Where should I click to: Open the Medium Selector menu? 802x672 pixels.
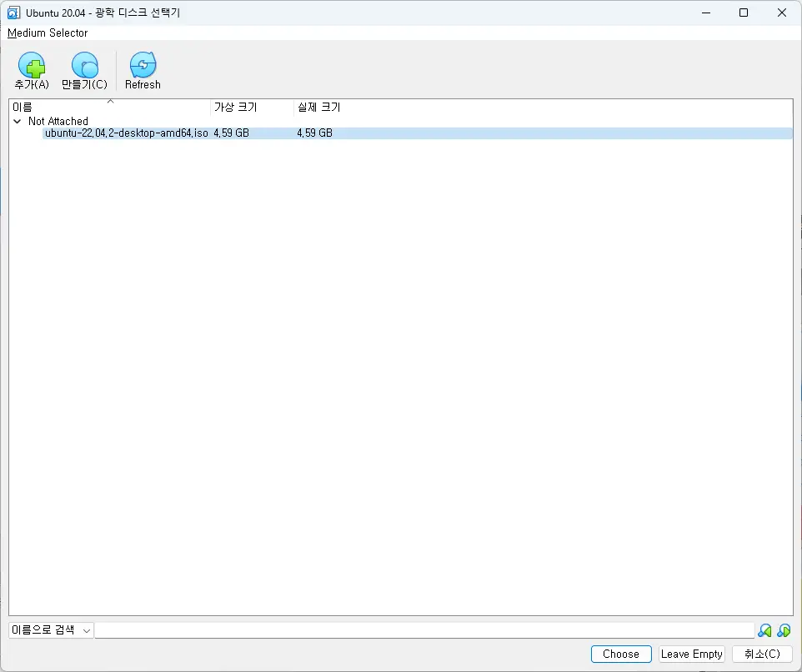tap(48, 33)
